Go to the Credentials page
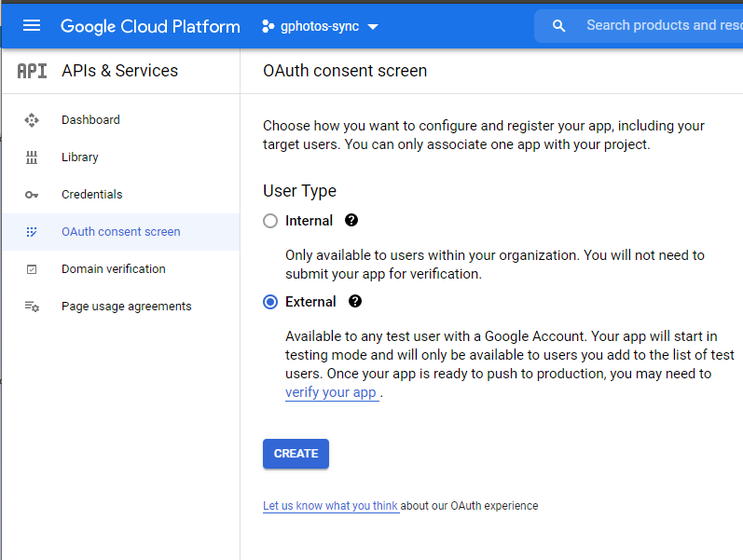The height and width of the screenshot is (560, 743). tap(91, 195)
